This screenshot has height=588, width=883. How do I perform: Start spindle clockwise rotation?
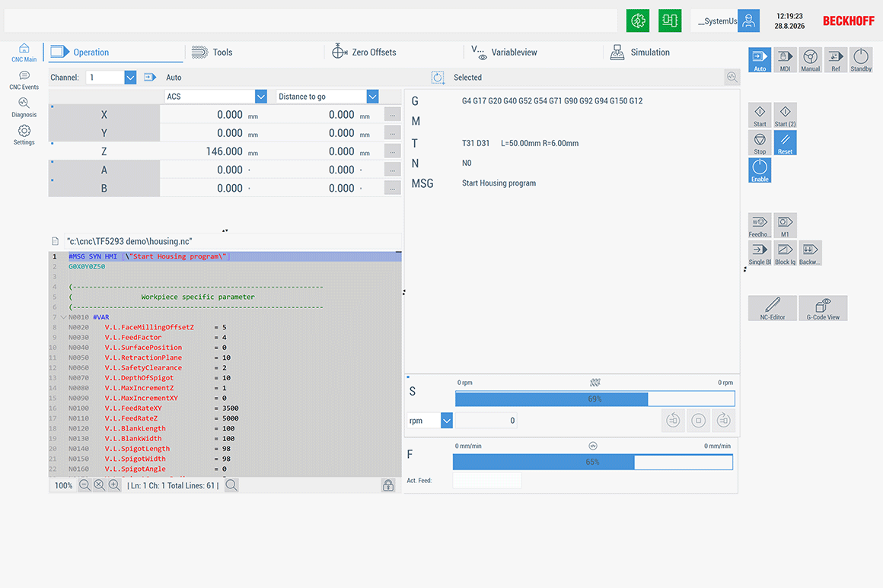click(724, 421)
